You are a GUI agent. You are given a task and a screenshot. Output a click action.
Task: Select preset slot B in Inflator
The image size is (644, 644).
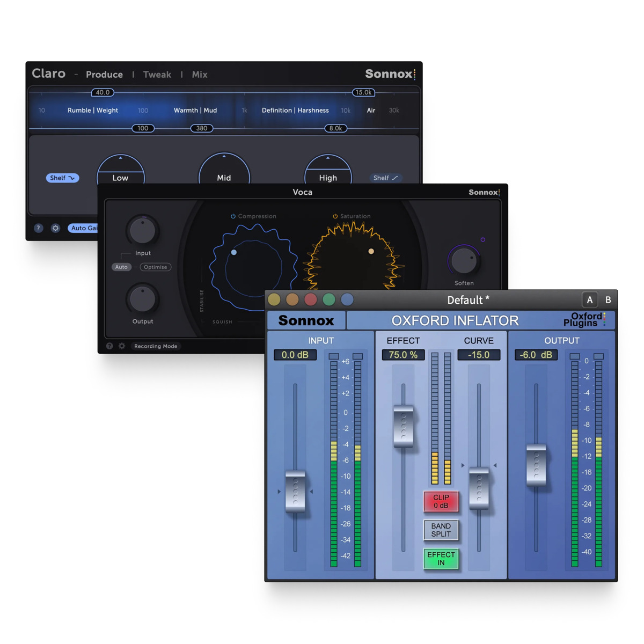pos(608,300)
